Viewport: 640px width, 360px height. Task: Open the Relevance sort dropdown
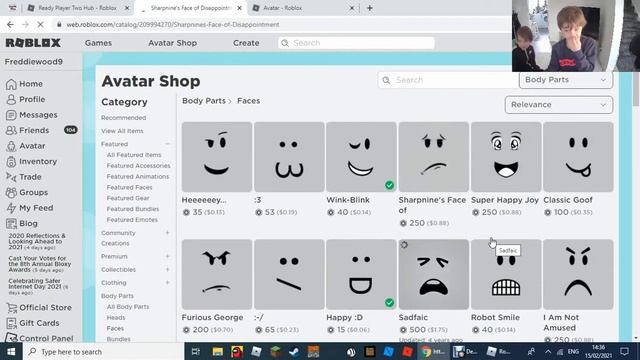point(559,105)
